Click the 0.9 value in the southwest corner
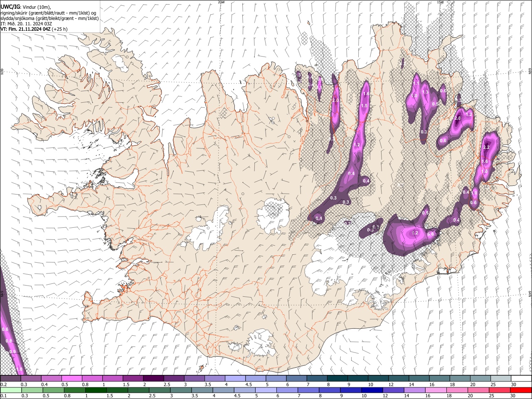 click(x=12, y=352)
